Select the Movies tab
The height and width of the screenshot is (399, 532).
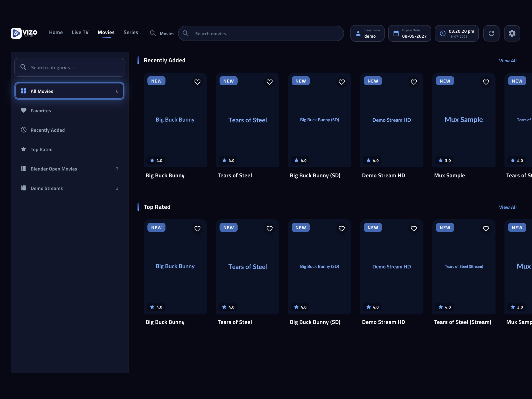[106, 32]
